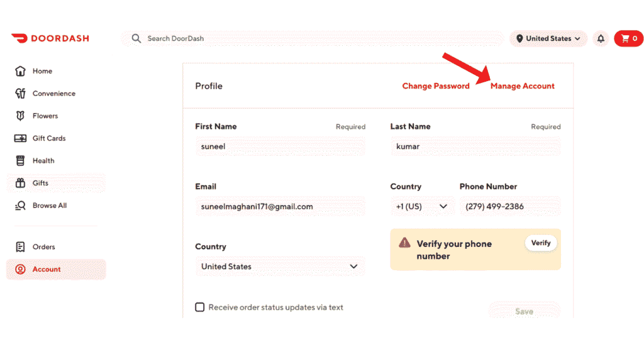Open the shopping cart
This screenshot has width=644, height=362.
[x=628, y=38]
